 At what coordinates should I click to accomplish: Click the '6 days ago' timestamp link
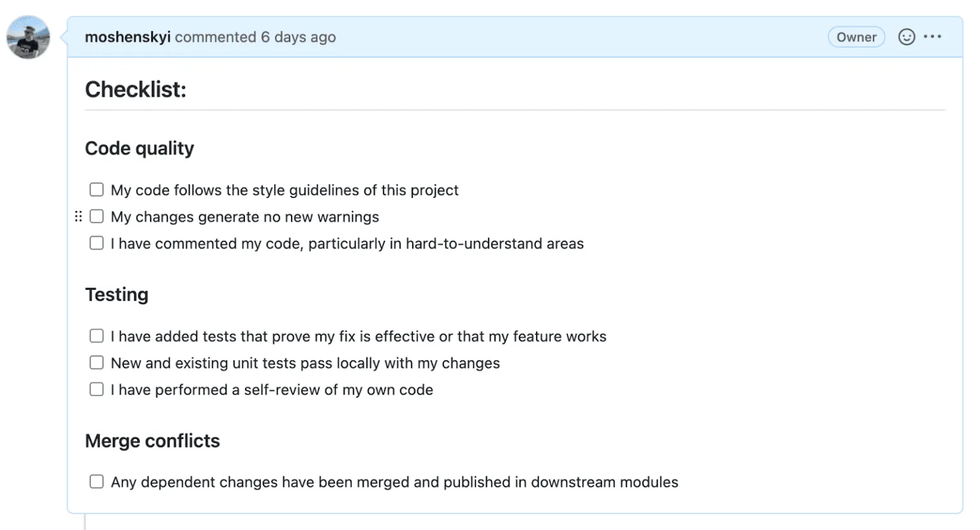[298, 37]
